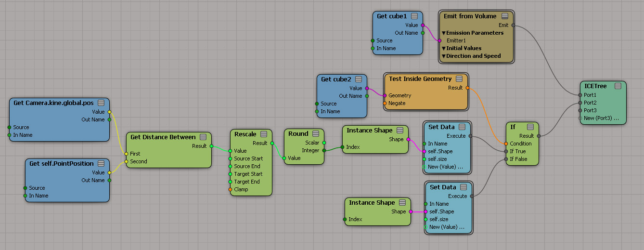Select the Emitter1 input port
This screenshot has height=250, width=644.
tap(440, 41)
